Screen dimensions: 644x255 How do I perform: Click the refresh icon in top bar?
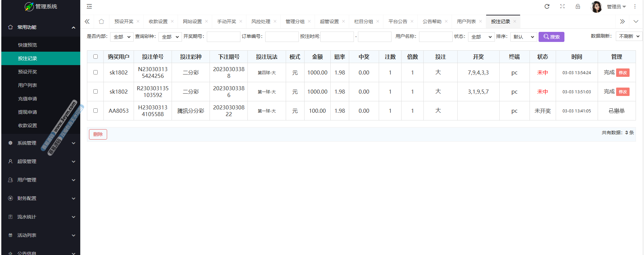(x=547, y=6)
